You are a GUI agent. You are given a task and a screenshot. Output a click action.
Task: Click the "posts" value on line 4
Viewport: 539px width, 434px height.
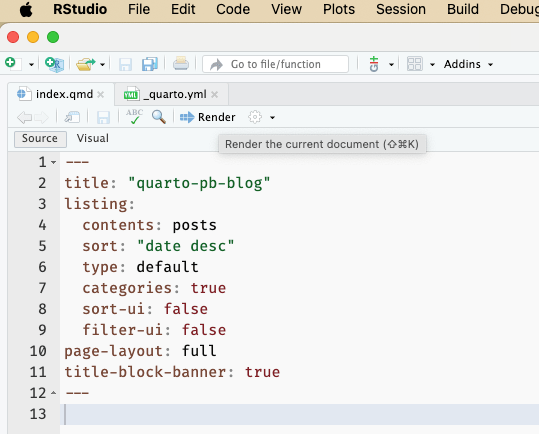click(195, 225)
